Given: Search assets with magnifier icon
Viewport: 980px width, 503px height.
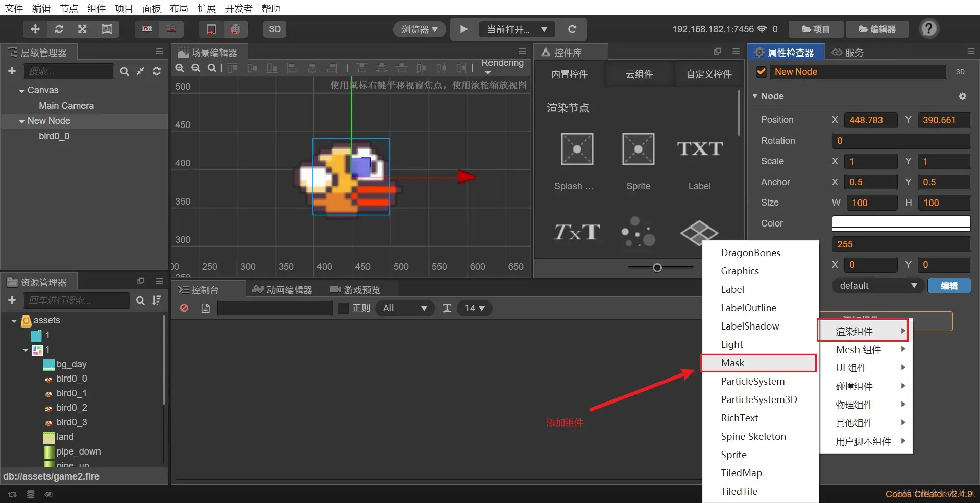Looking at the screenshot, I should click(140, 300).
